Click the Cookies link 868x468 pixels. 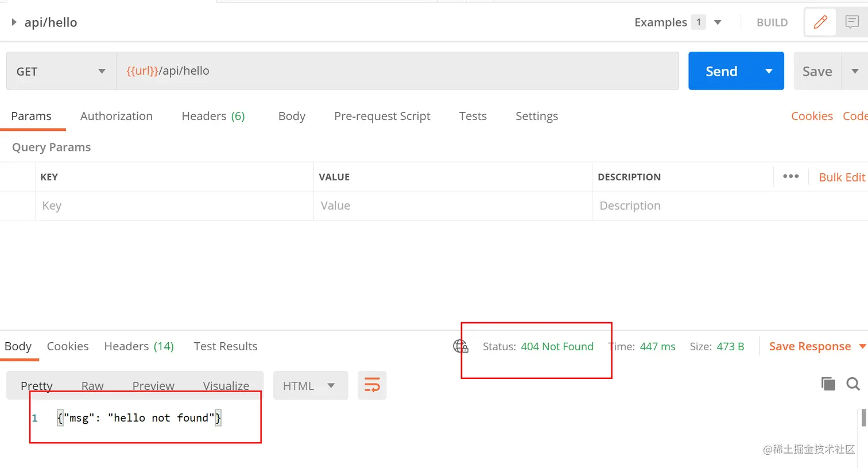812,116
